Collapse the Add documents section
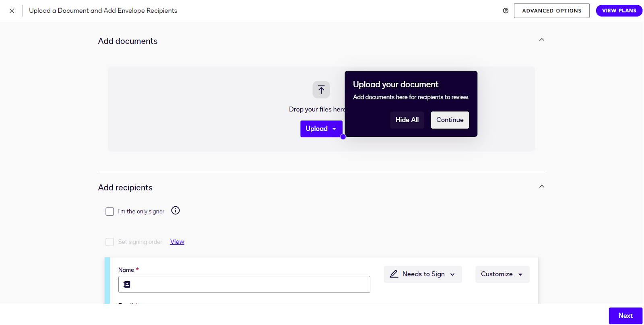Viewport: 644px width, 325px height. (x=542, y=40)
